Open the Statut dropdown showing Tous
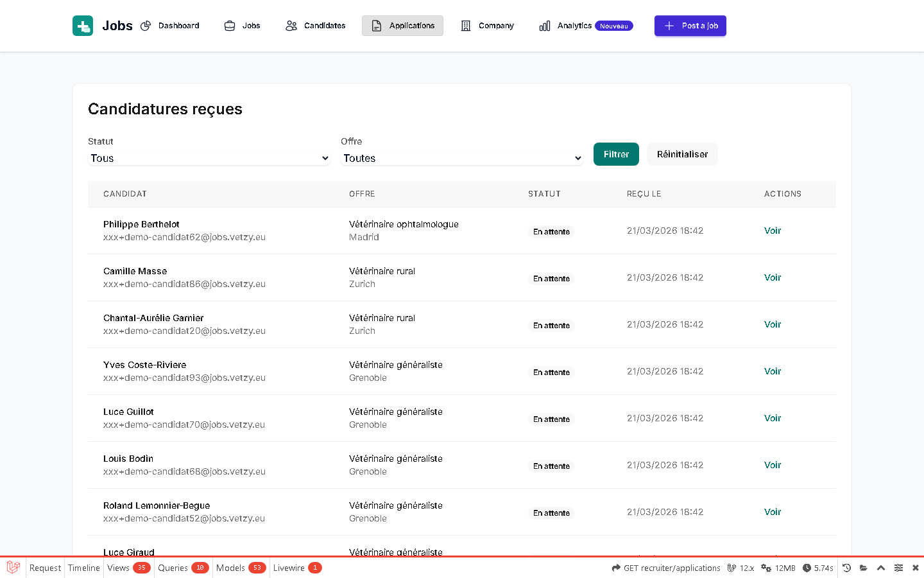The image size is (924, 578). tap(209, 158)
